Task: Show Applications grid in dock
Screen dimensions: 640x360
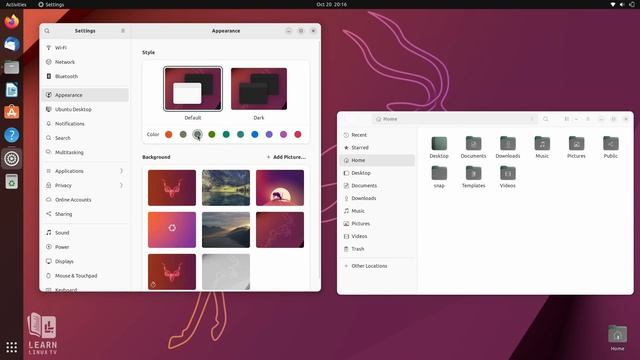Action: (11, 347)
